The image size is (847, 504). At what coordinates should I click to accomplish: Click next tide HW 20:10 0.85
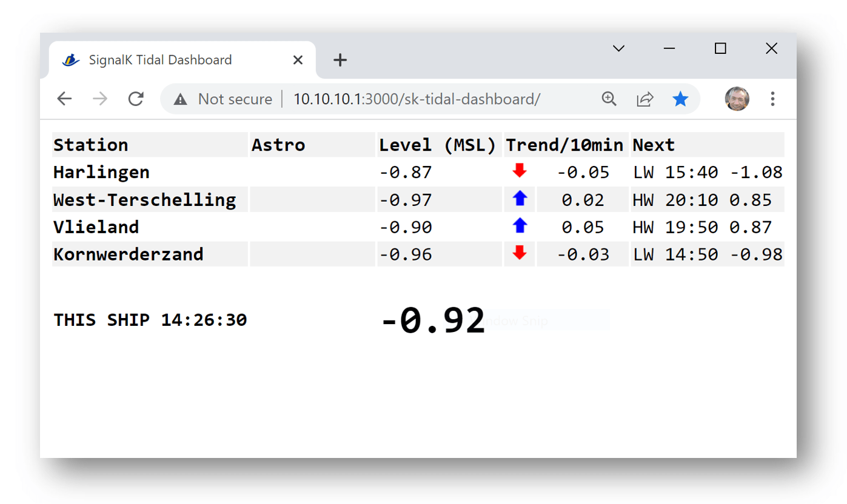click(x=702, y=199)
